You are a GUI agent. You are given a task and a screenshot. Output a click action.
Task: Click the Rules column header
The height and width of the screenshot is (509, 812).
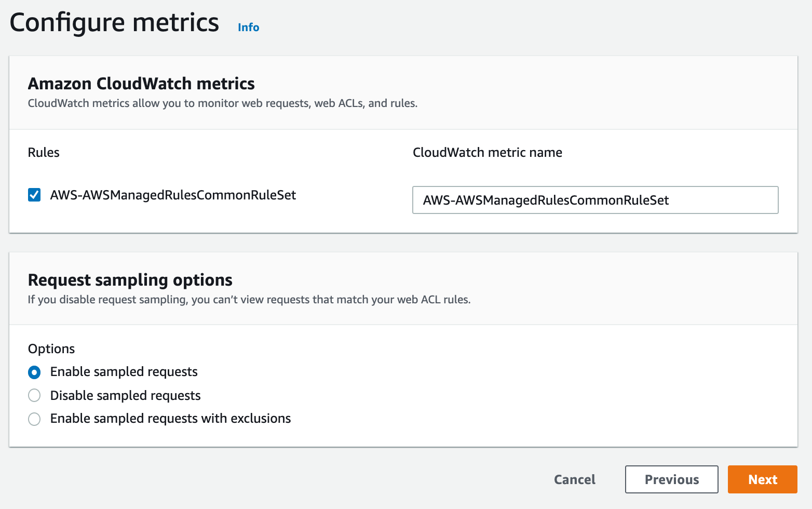tap(44, 153)
